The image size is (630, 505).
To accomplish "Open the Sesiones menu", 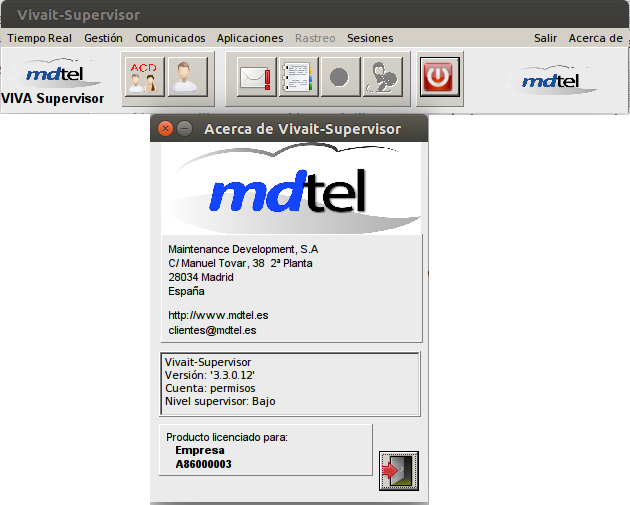I will tap(370, 38).
